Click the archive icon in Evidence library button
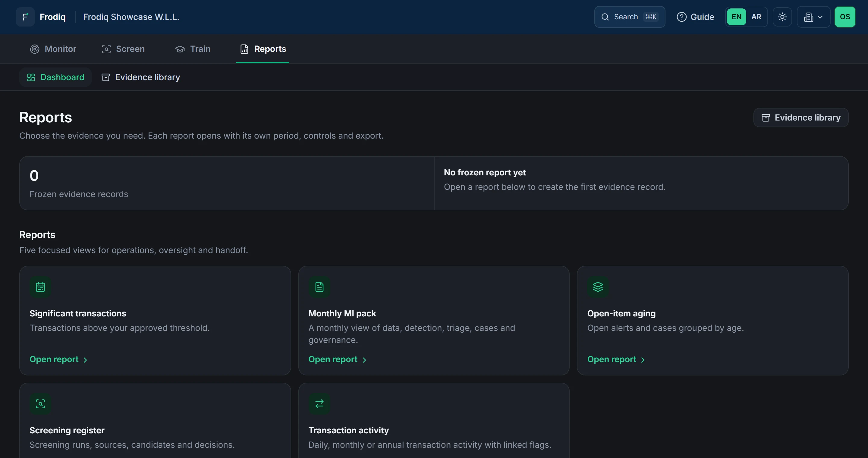Screen dimensions: 868x458 coord(766,118)
